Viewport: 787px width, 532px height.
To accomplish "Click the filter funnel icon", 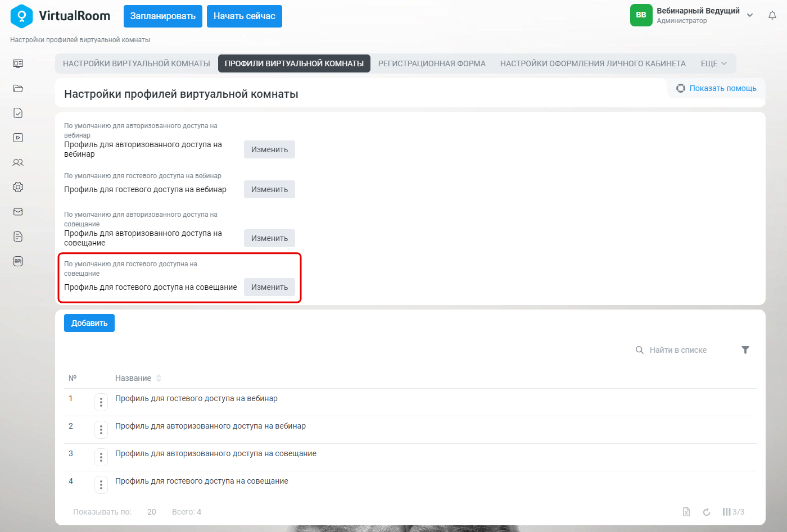I will coord(745,350).
